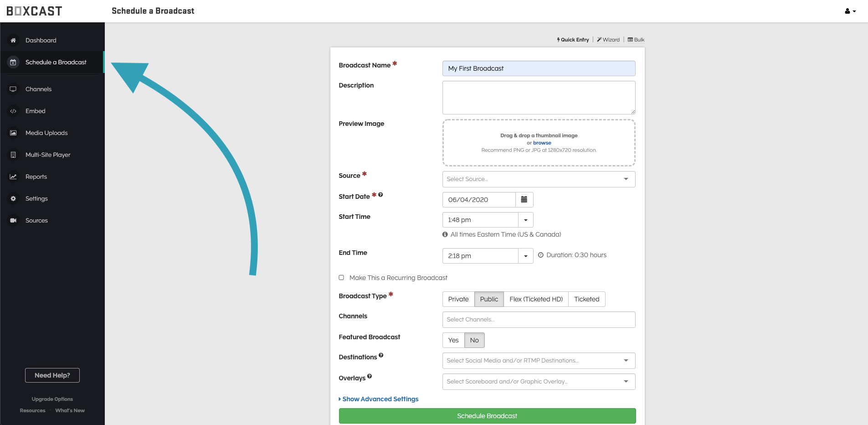Image resolution: width=868 pixels, height=425 pixels.
Task: Click the Settings gear icon
Action: pos(13,199)
